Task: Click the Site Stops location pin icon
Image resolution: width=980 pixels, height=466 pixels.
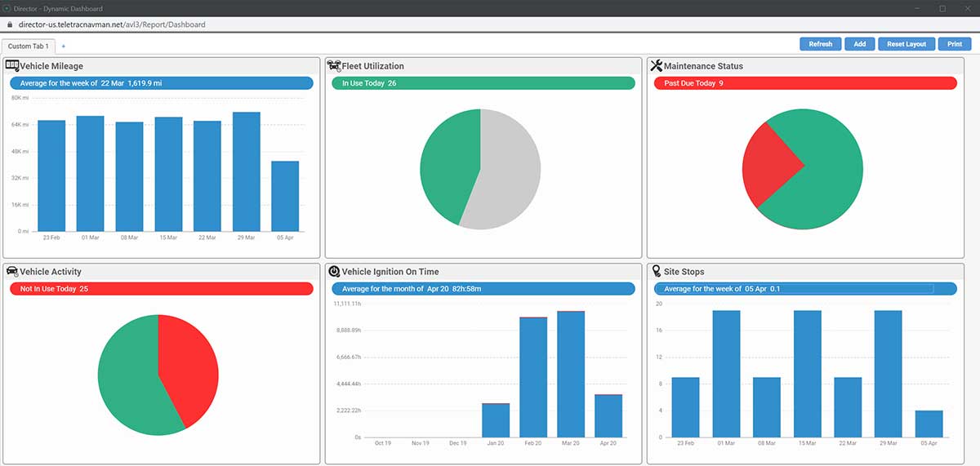Action: 655,271
